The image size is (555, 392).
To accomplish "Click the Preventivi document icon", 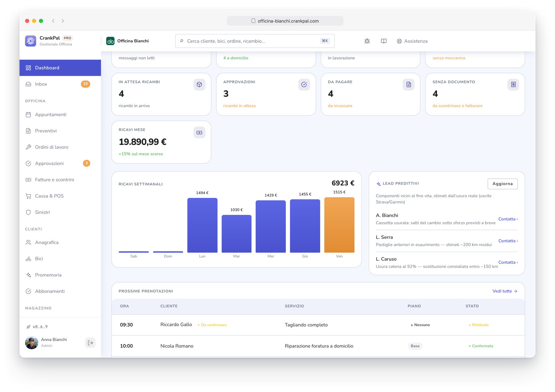I will (28, 131).
